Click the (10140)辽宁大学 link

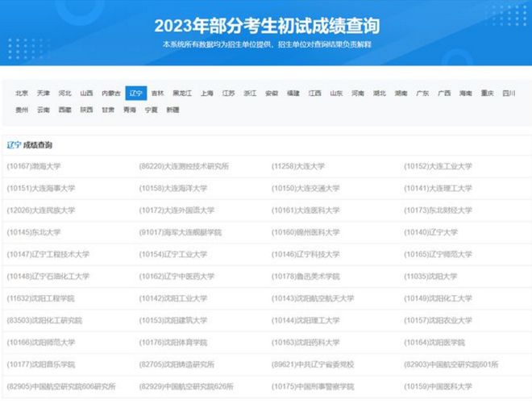point(430,232)
